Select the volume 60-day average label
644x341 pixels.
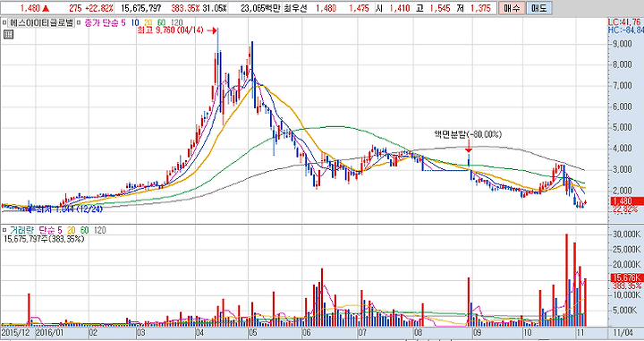tap(84, 230)
